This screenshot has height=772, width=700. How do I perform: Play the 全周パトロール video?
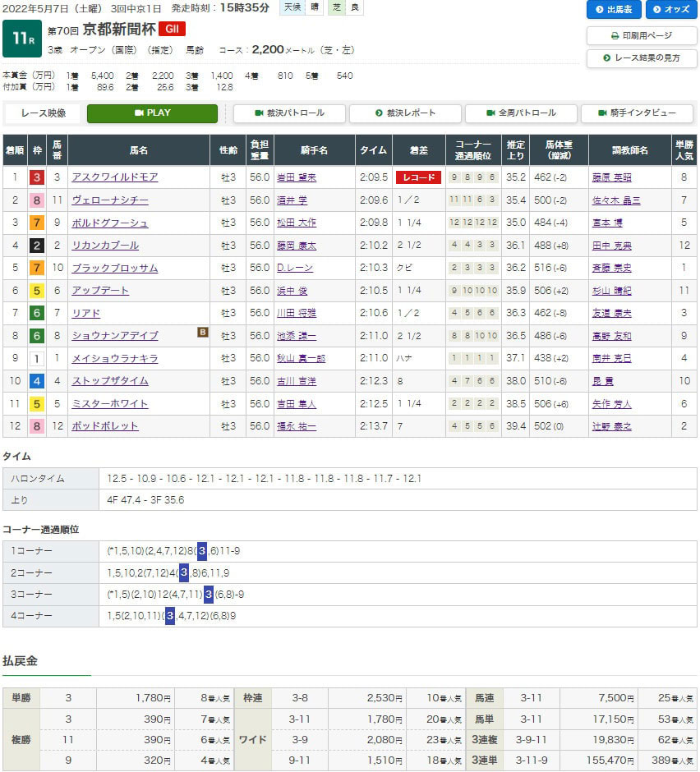coord(521,113)
